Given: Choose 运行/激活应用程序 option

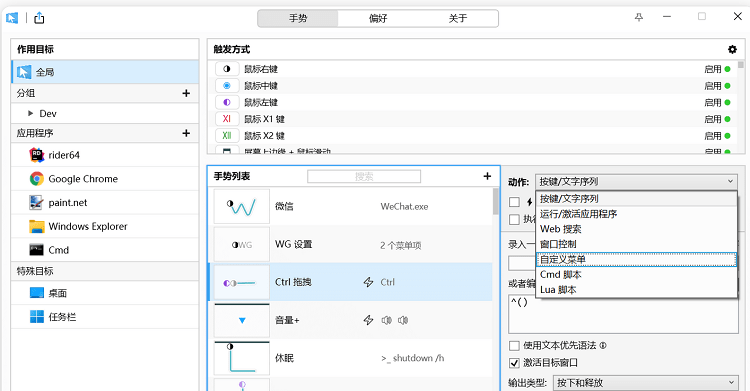Looking at the screenshot, I should click(636, 214).
